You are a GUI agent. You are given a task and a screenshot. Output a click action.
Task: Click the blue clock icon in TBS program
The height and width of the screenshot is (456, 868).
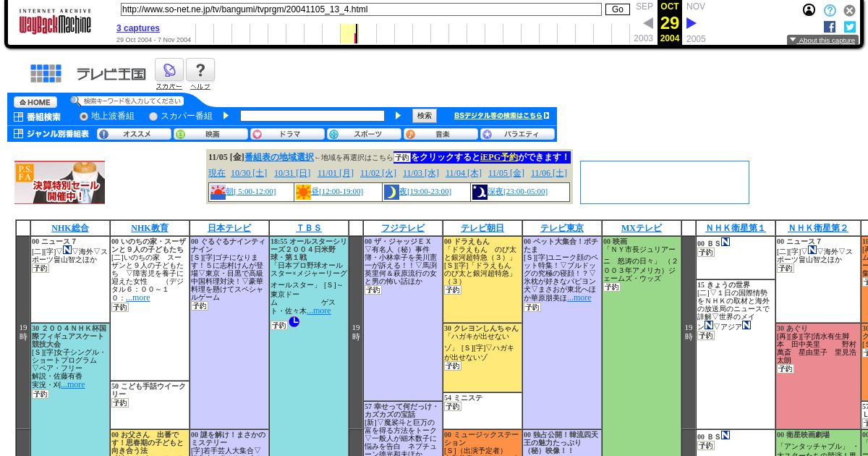tap(294, 321)
